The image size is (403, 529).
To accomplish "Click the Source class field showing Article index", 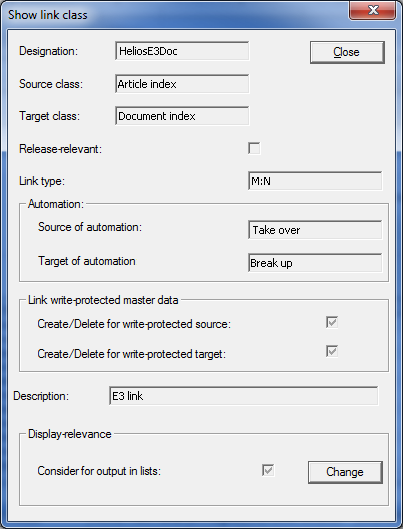I will (182, 84).
